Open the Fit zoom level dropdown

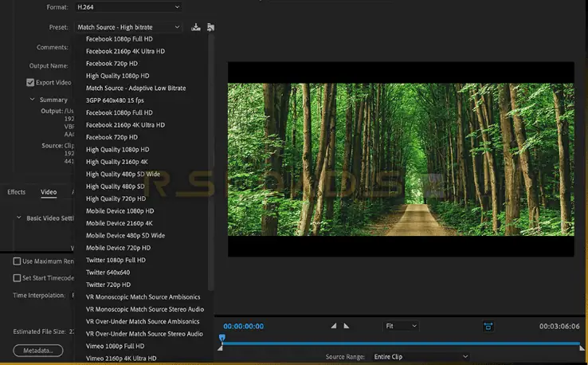coord(401,326)
